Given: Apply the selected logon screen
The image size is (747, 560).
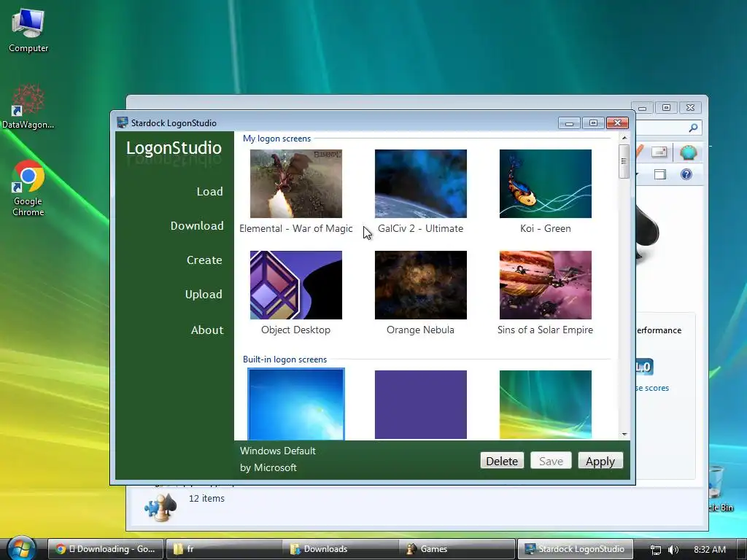Looking at the screenshot, I should point(600,461).
